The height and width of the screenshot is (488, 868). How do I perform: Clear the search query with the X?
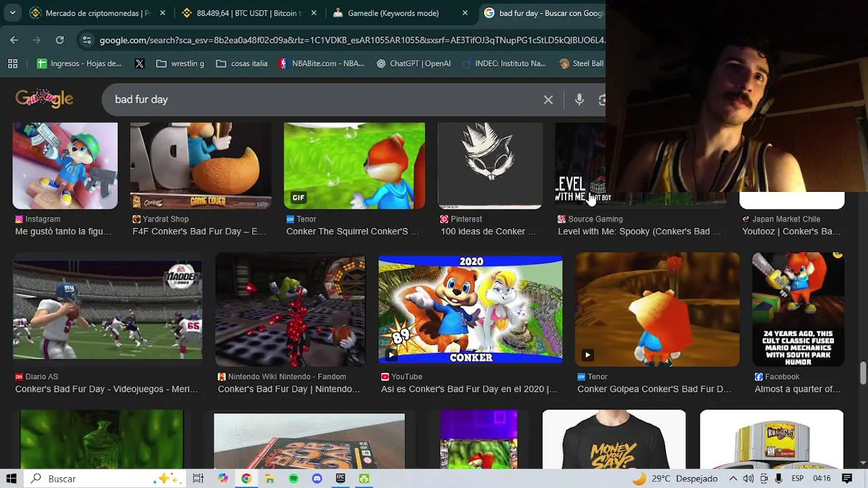point(548,100)
